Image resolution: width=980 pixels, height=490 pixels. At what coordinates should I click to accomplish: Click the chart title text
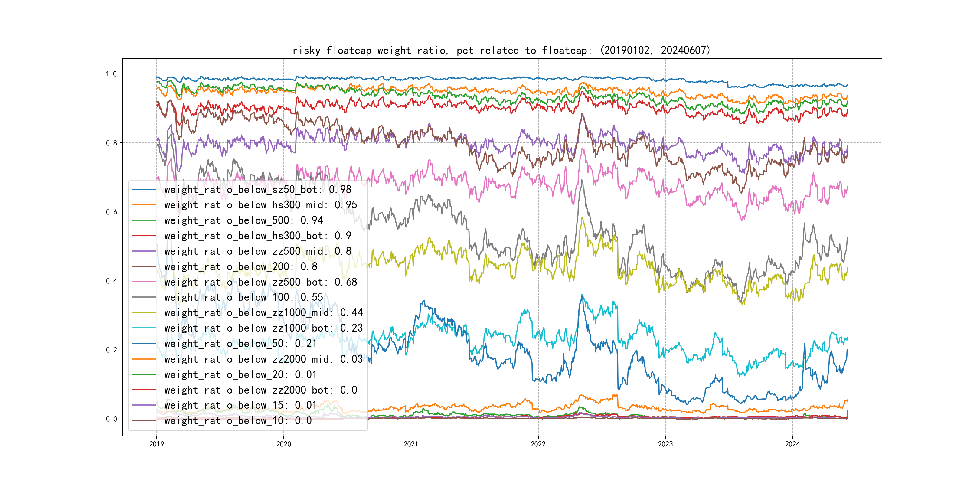pos(501,50)
